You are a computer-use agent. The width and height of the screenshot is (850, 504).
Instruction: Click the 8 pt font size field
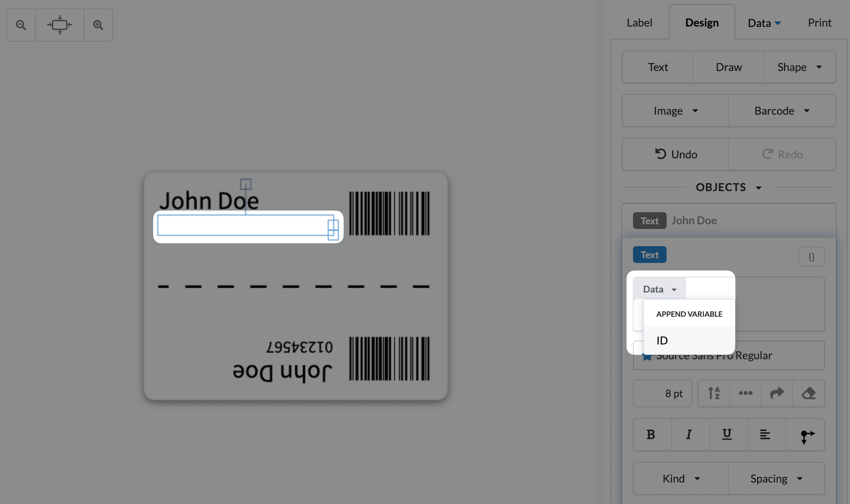[662, 393]
